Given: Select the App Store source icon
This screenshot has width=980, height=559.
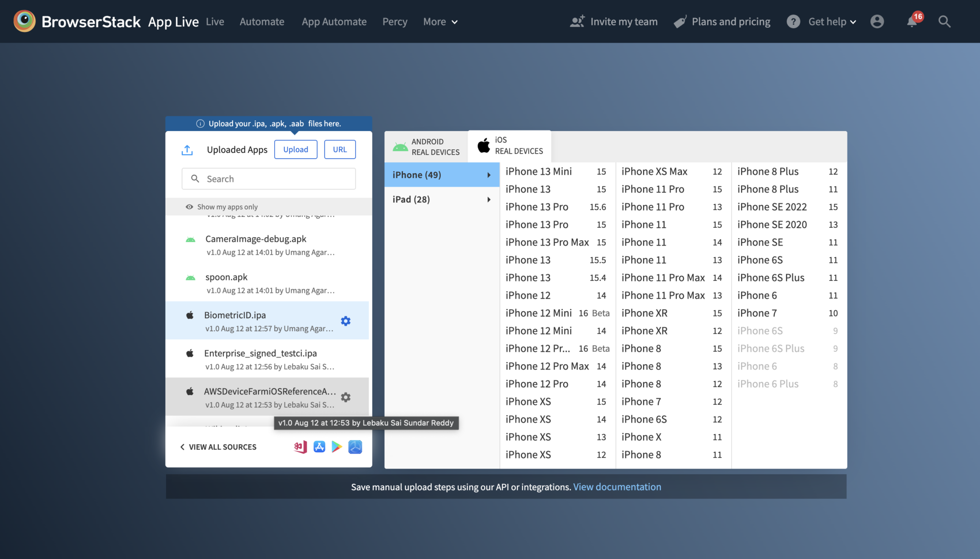Looking at the screenshot, I should (x=319, y=447).
